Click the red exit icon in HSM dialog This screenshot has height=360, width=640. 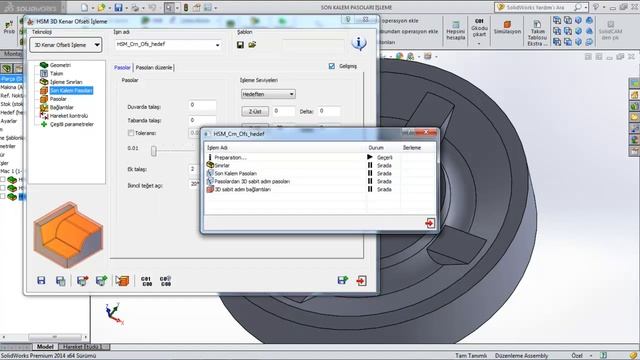point(361,280)
